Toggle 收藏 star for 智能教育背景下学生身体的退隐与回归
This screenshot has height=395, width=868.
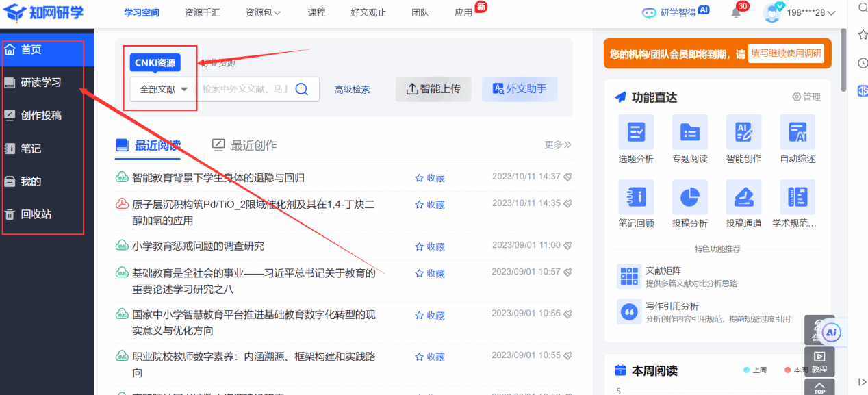point(430,178)
